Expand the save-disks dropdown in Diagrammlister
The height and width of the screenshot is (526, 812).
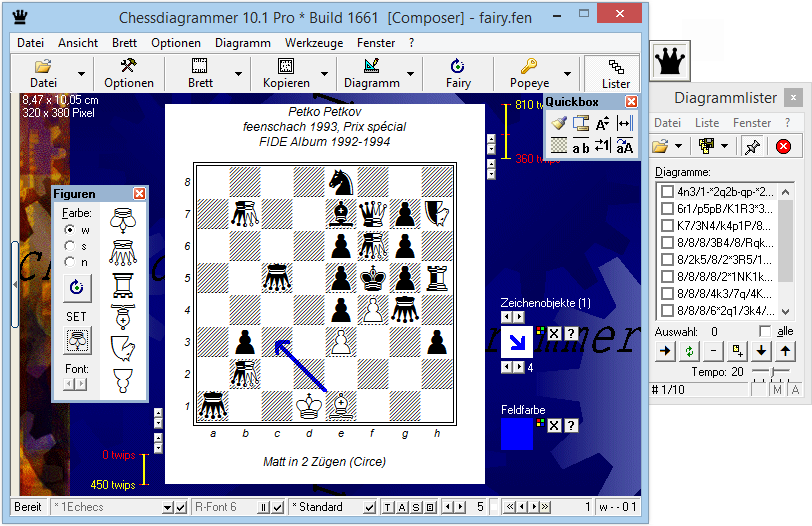point(724,147)
